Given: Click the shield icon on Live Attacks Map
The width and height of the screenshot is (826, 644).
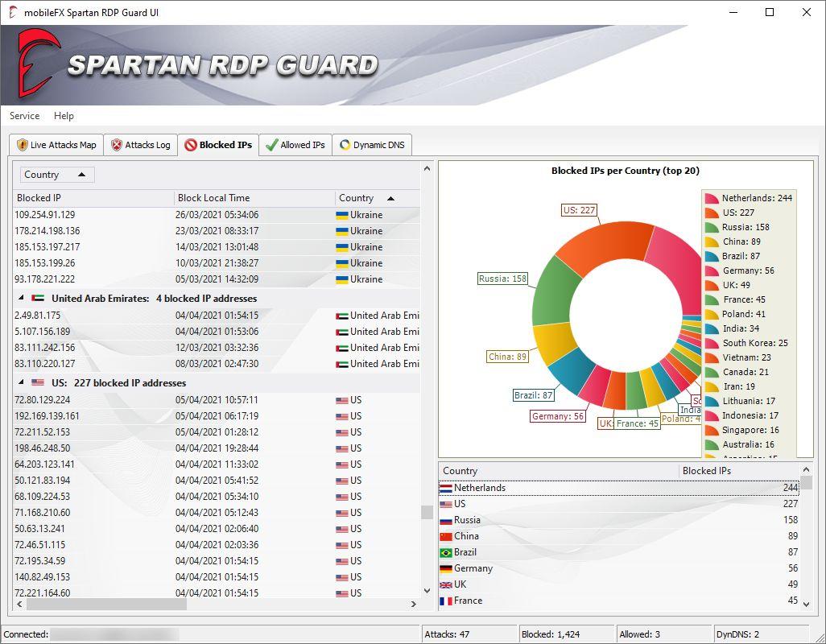Looking at the screenshot, I should (x=22, y=145).
